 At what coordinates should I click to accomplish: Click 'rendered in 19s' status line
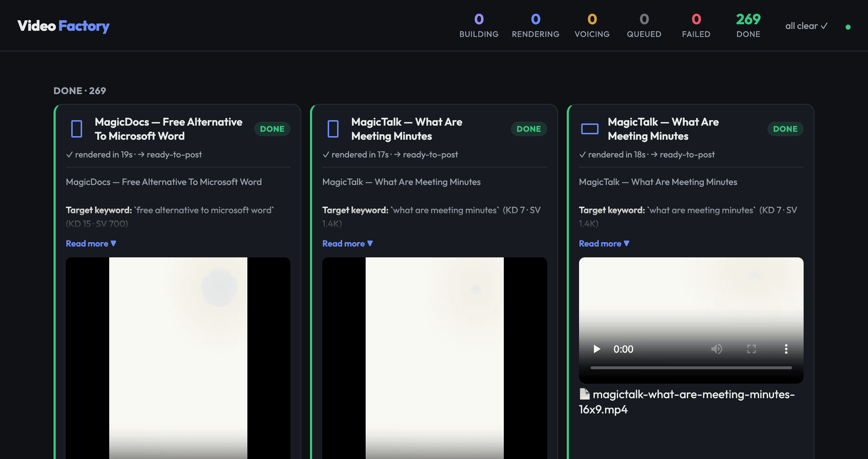point(134,155)
